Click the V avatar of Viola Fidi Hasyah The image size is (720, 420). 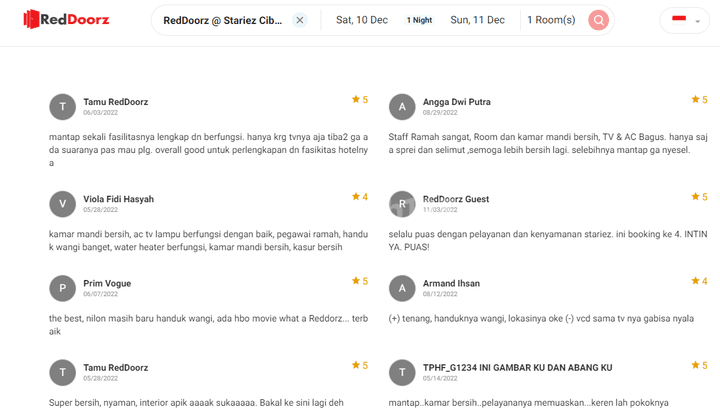pyautogui.click(x=62, y=204)
